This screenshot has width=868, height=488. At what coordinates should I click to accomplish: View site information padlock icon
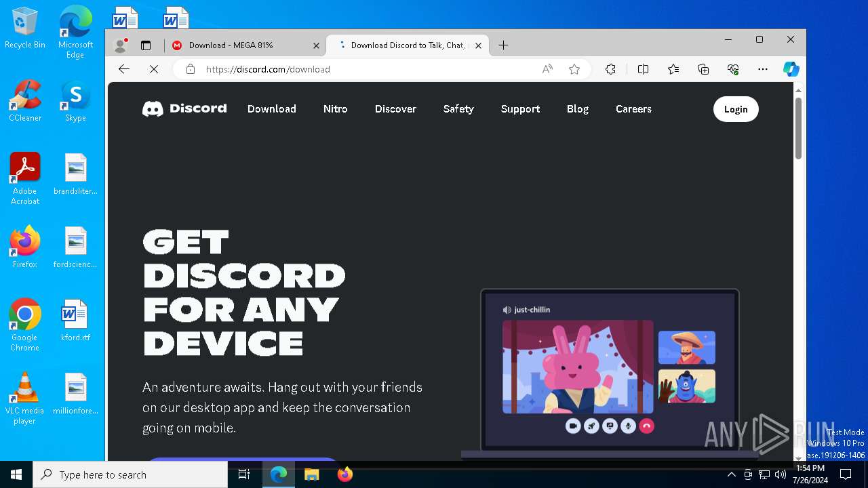[x=191, y=69]
